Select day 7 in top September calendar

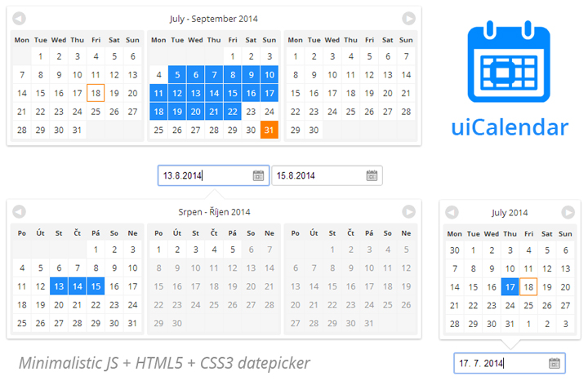click(406, 56)
